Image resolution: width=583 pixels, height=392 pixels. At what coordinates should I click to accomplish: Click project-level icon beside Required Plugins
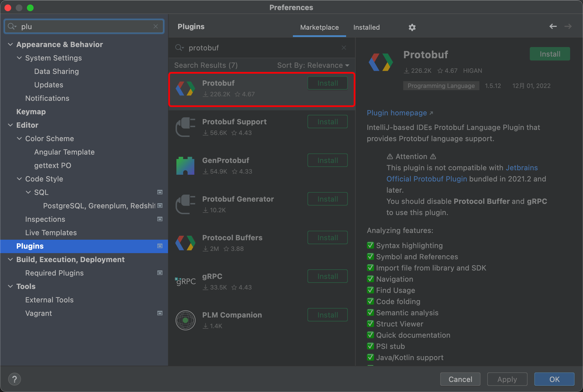(160, 273)
